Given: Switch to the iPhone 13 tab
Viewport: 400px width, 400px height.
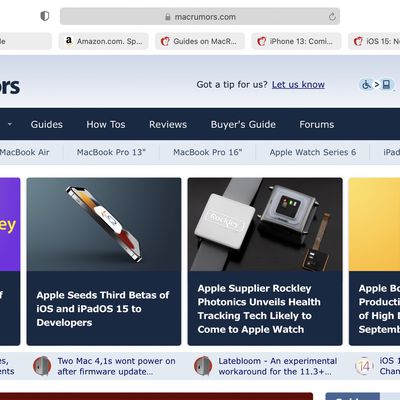Looking at the screenshot, I should (296, 41).
